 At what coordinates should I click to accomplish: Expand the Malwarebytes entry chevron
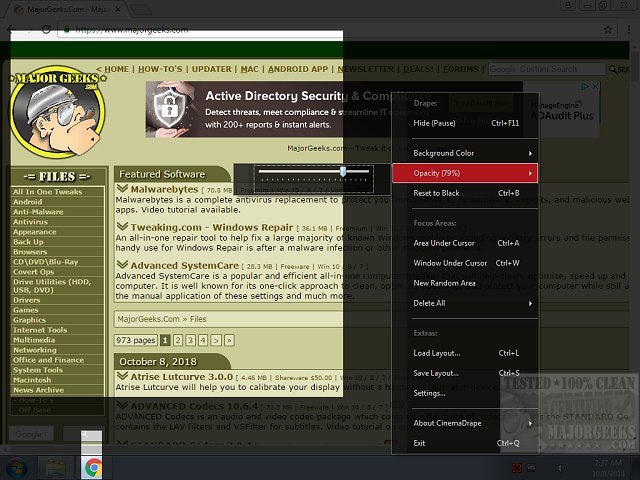[122, 189]
